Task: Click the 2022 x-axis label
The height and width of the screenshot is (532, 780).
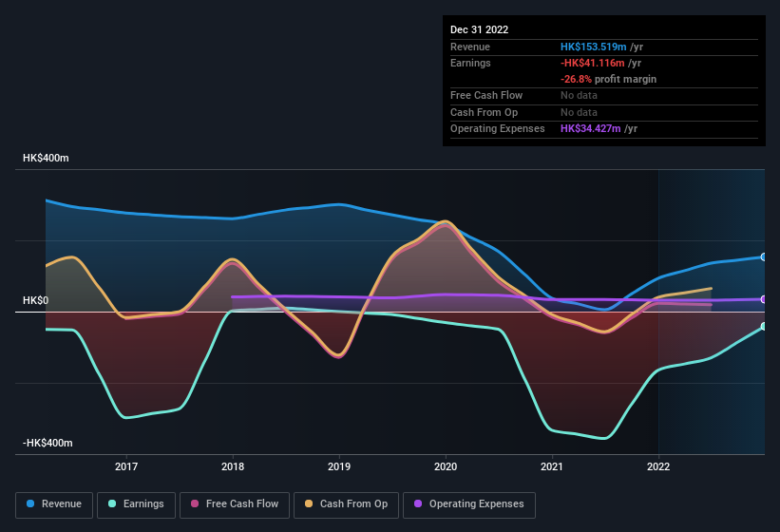Action: click(x=658, y=466)
